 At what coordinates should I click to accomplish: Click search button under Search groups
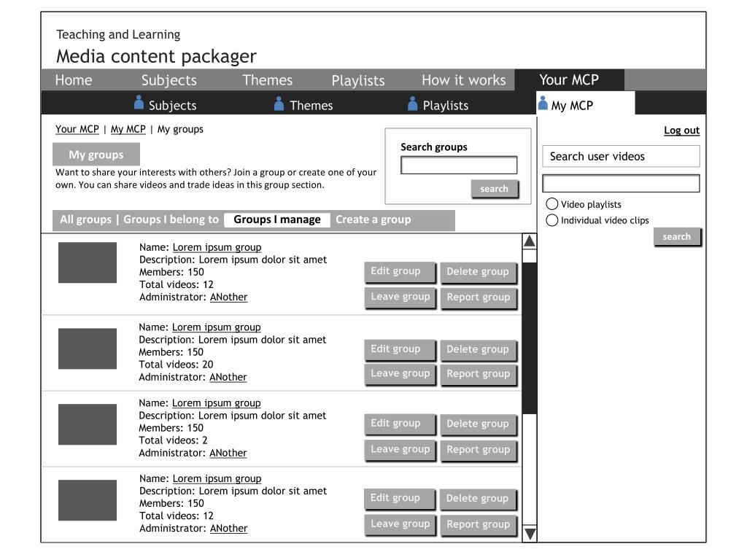tap(495, 189)
